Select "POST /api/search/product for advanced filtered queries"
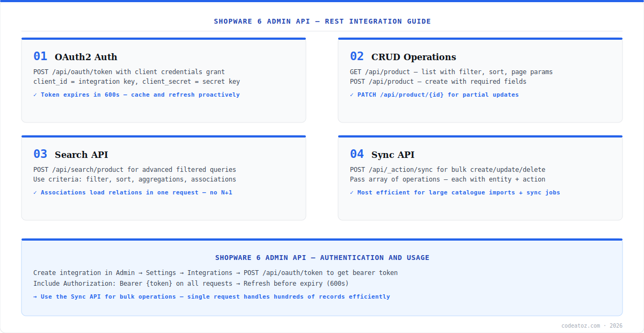 (x=135, y=170)
